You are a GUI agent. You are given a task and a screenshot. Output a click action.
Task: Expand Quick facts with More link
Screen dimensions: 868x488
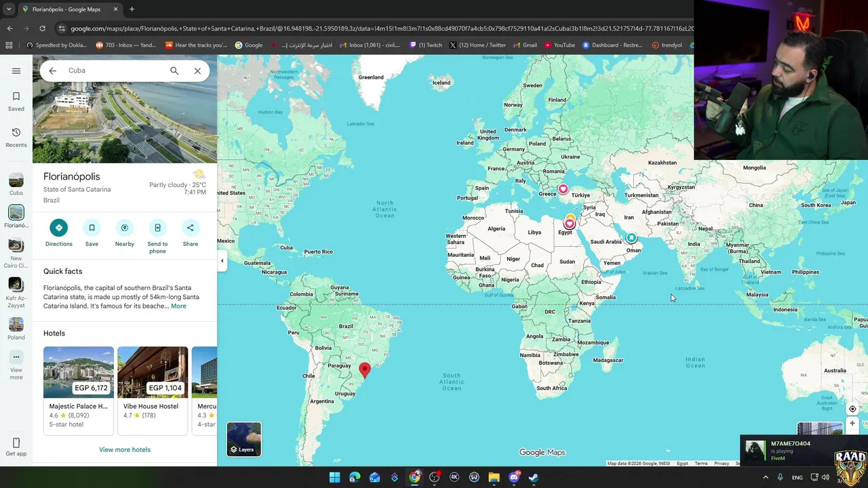pos(178,306)
